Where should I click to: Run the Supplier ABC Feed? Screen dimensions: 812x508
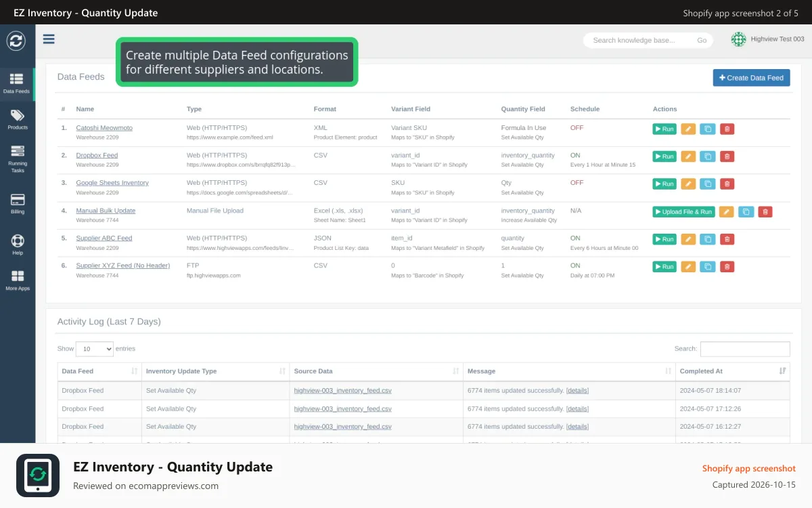[664, 239]
